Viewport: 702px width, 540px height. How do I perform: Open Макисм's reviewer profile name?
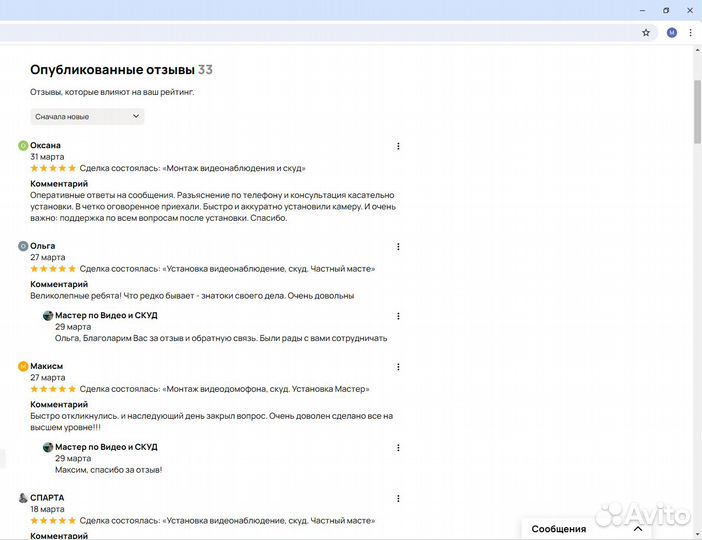pos(47,366)
